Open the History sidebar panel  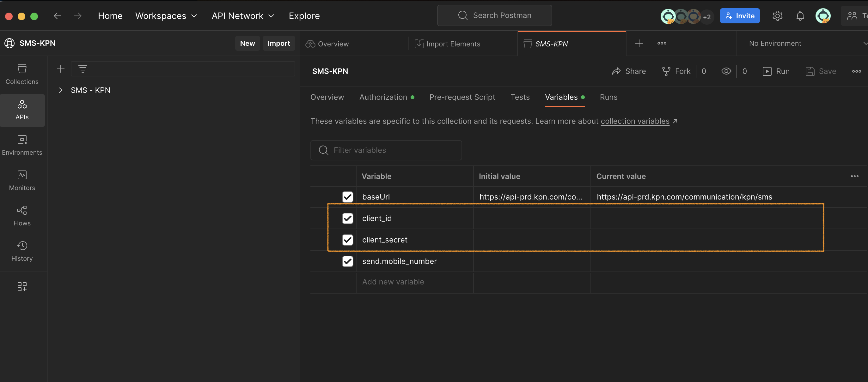[x=22, y=251]
